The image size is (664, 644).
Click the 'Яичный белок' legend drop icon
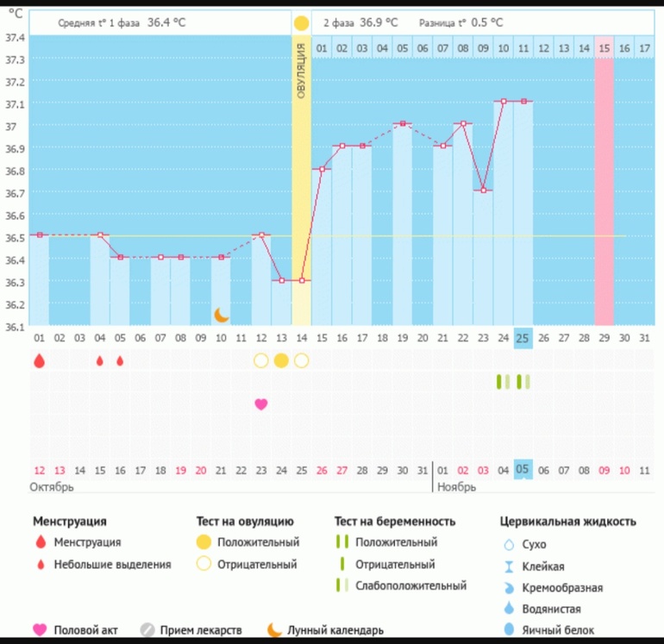(x=508, y=631)
